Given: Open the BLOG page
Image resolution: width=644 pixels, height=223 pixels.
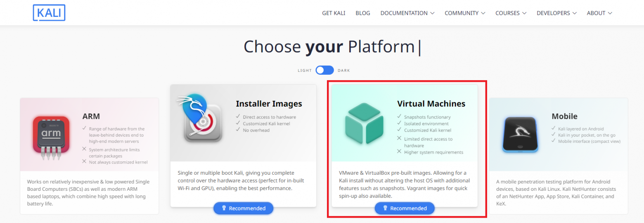Looking at the screenshot, I should tap(363, 13).
